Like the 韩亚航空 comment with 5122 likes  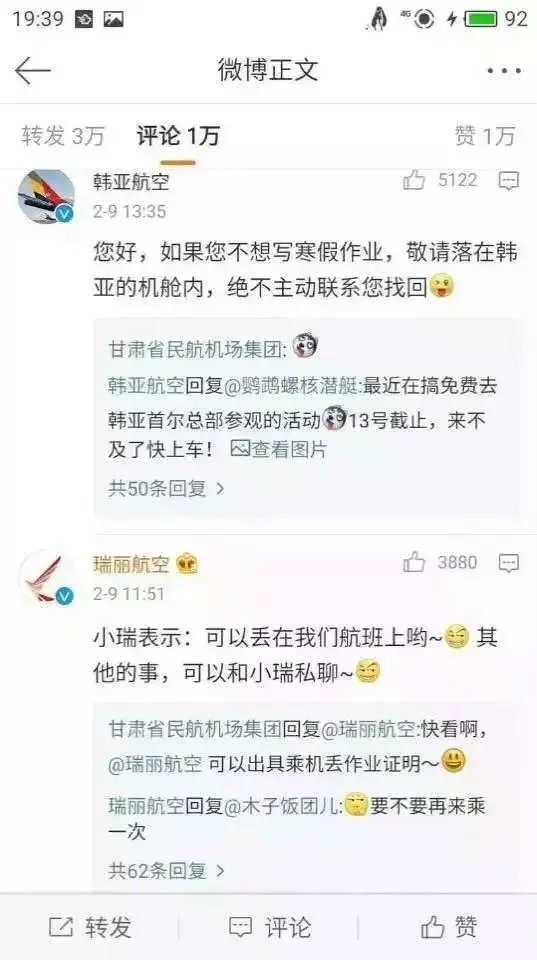(x=414, y=180)
